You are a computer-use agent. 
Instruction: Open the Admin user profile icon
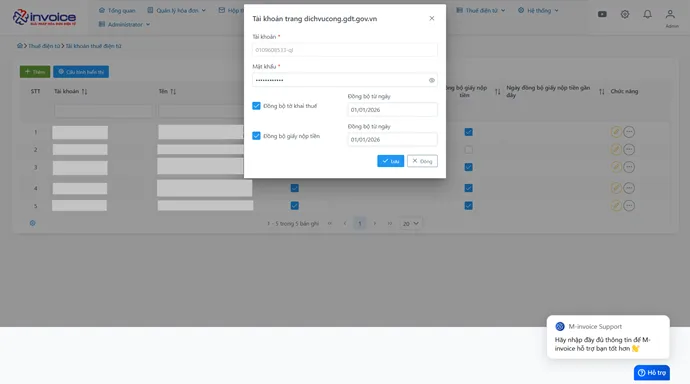[670, 14]
